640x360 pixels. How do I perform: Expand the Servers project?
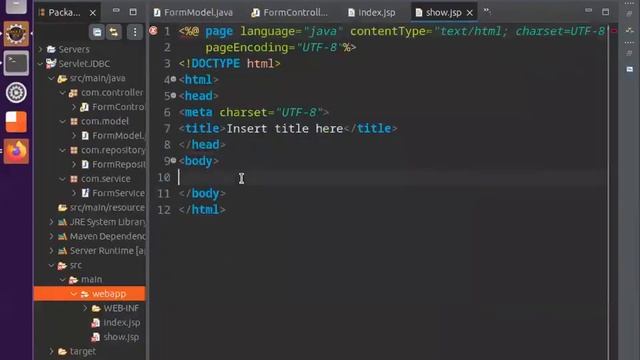[x=40, y=49]
